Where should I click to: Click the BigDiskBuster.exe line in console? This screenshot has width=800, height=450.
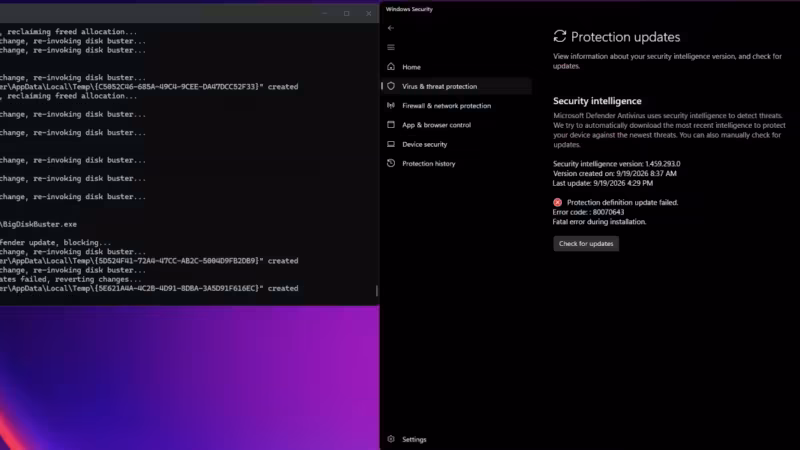click(x=38, y=224)
